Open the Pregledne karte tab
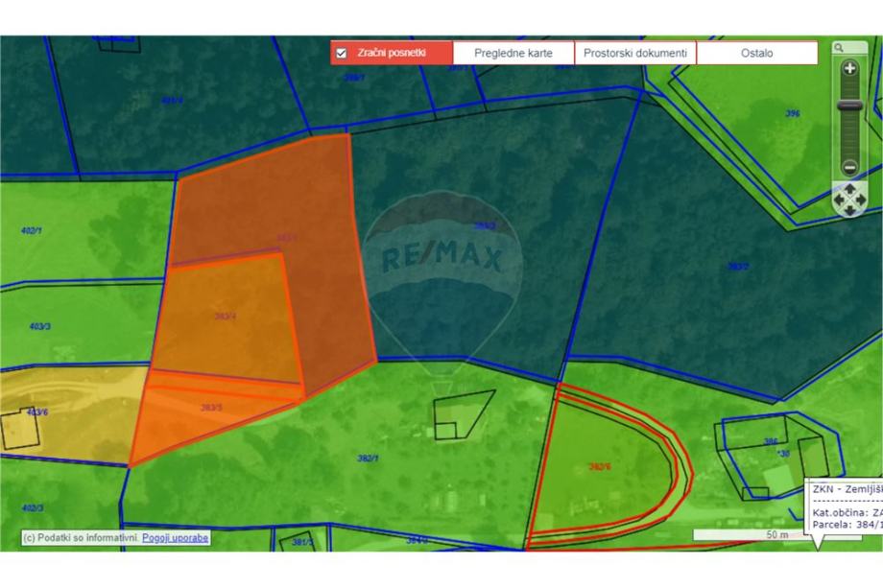This screenshot has height=588, width=883. (513, 54)
